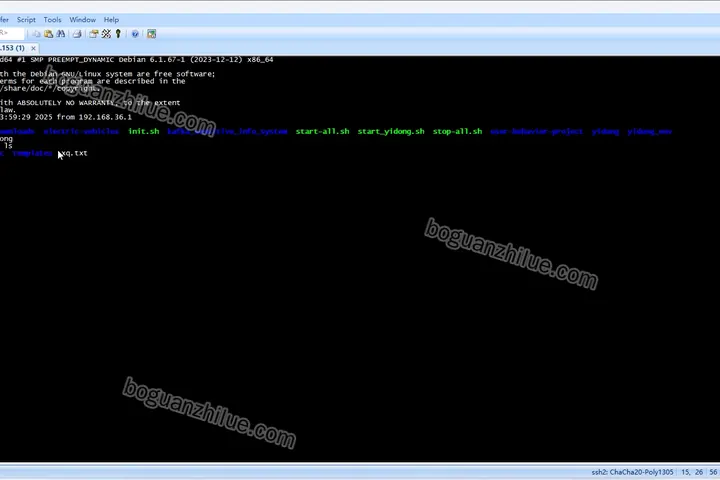Open the Tools menu
This screenshot has height=480, width=720.
click(52, 20)
